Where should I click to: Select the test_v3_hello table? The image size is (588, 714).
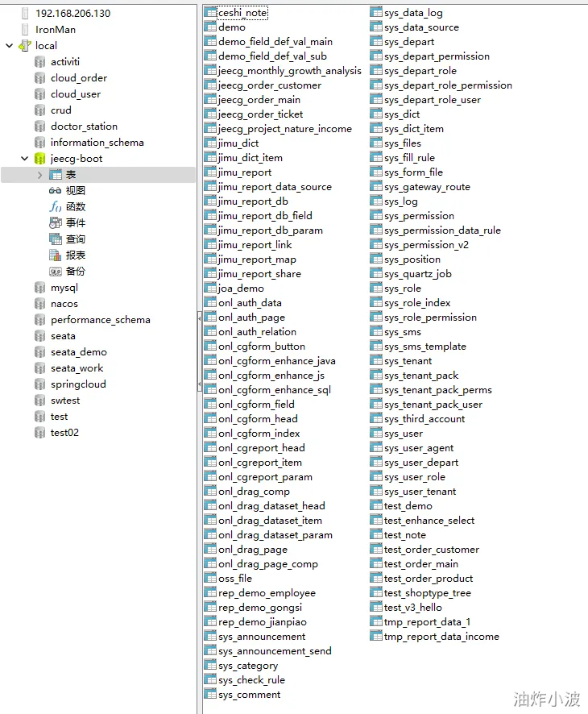[412, 608]
